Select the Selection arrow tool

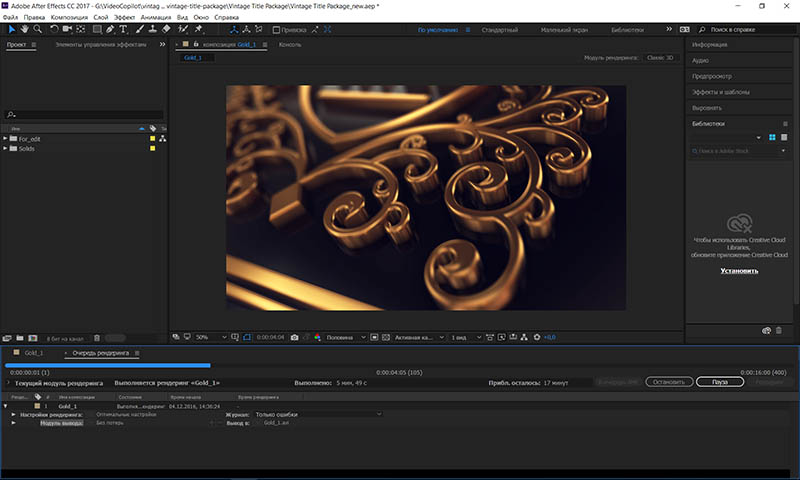point(12,30)
